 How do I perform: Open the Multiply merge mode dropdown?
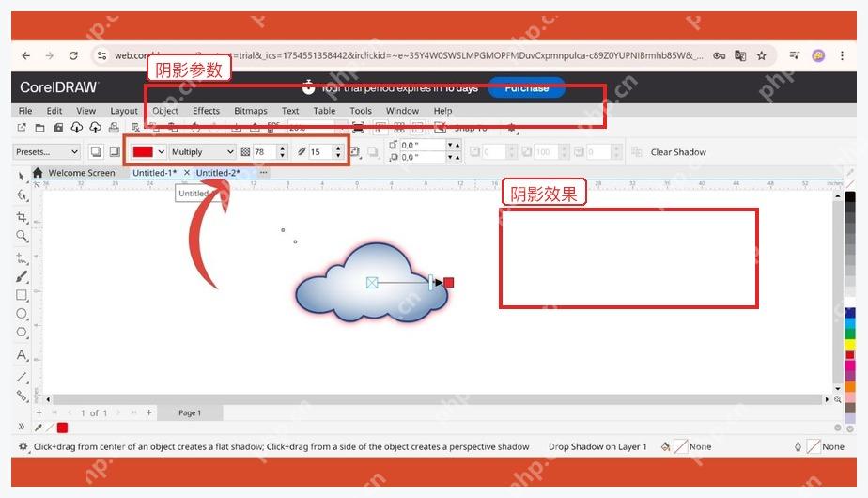pos(202,152)
